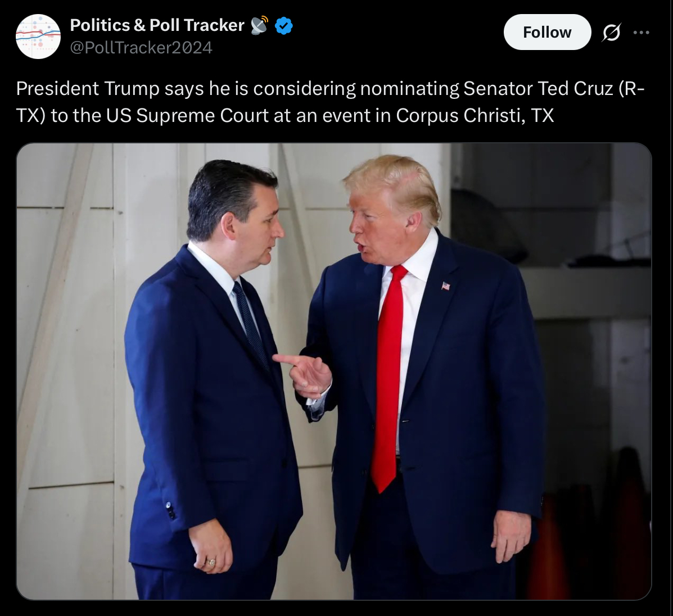Click the gold ring on the left man's hand

coord(211,561)
